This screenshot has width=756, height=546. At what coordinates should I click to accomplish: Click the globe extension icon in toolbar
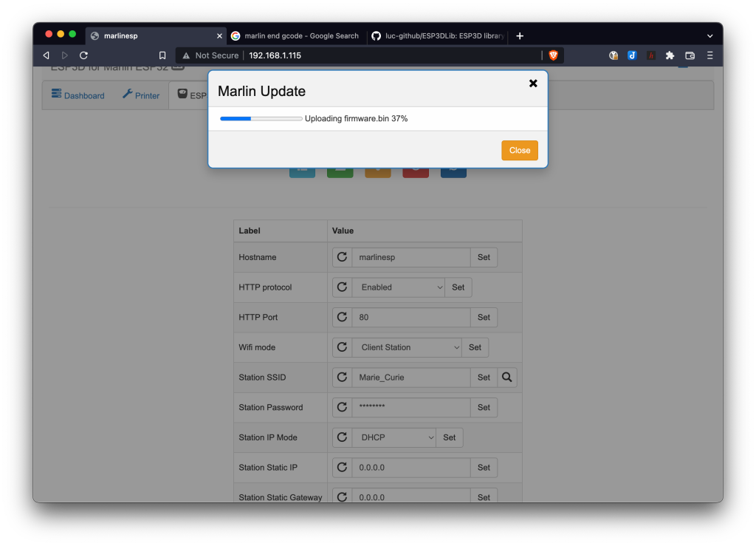tap(614, 55)
